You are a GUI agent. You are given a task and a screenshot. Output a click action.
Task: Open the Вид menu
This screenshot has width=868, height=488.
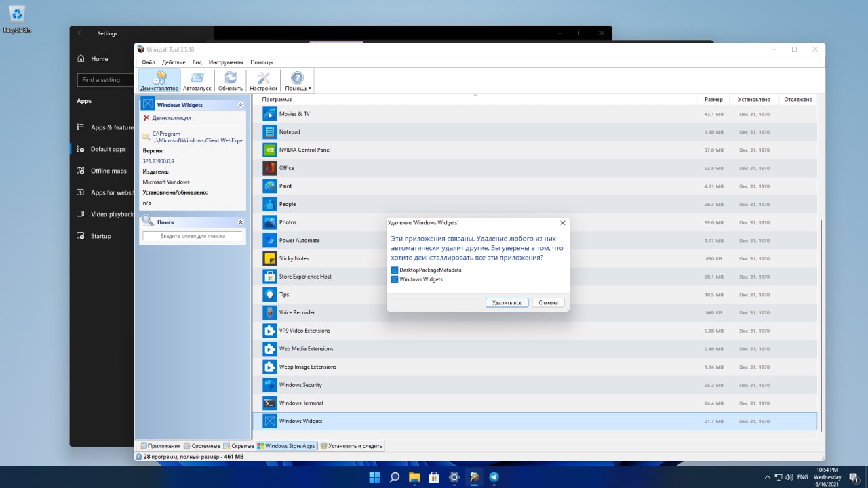coord(197,62)
